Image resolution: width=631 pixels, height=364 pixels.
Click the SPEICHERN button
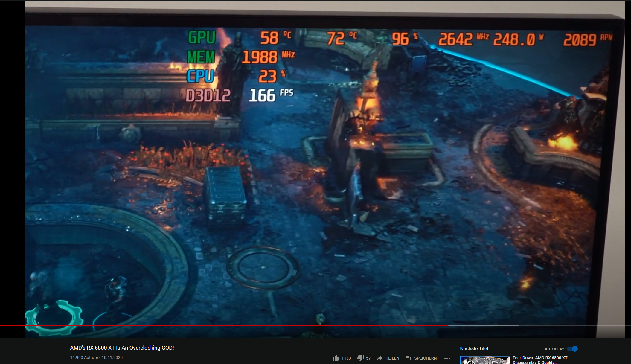[426, 358]
